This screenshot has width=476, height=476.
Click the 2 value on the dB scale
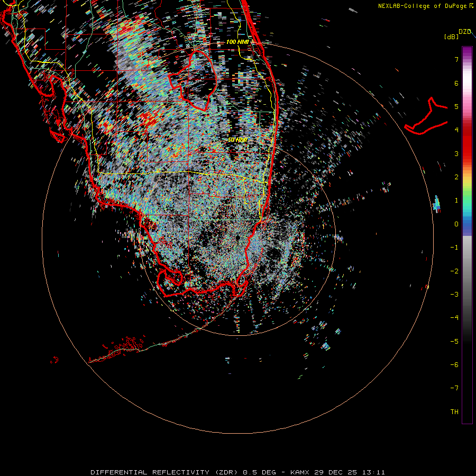[x=456, y=177]
